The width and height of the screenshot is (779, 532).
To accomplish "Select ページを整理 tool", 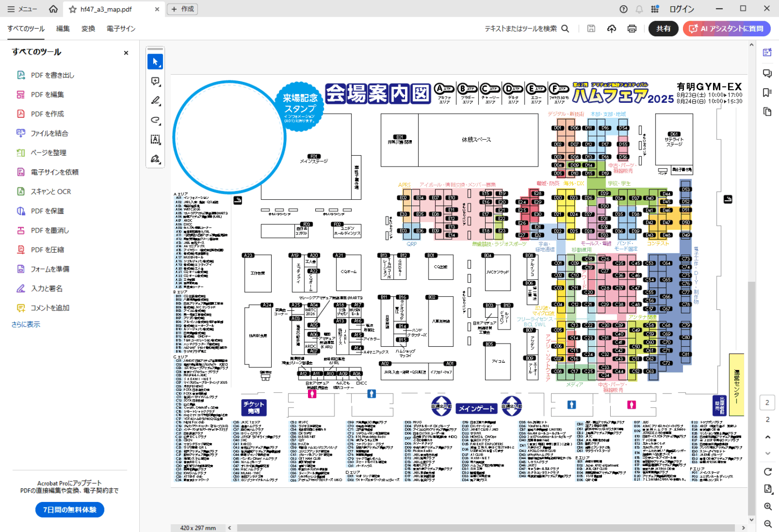I will [x=48, y=153].
